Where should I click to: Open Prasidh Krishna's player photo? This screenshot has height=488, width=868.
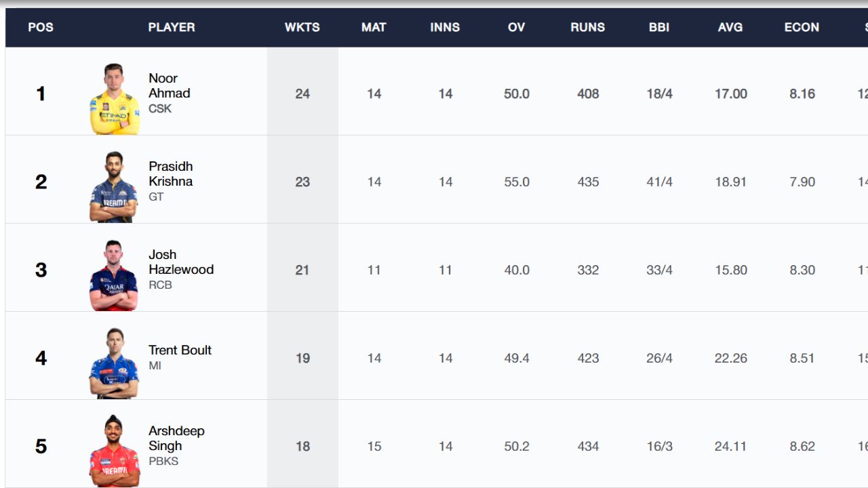tap(114, 187)
